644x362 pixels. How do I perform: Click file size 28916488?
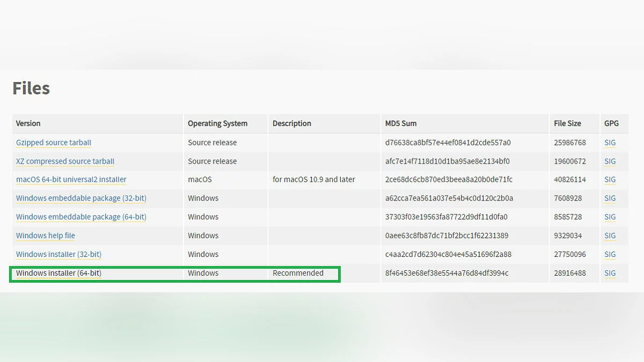click(570, 273)
